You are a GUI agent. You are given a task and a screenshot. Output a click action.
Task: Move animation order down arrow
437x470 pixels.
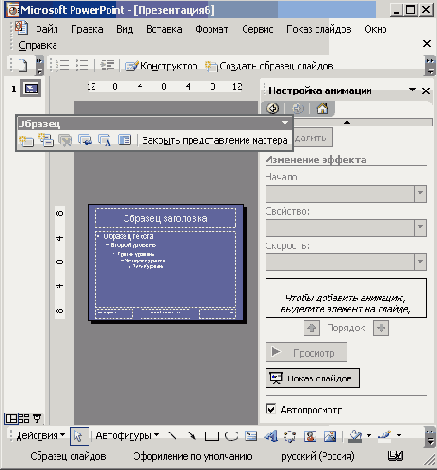pos(381,328)
